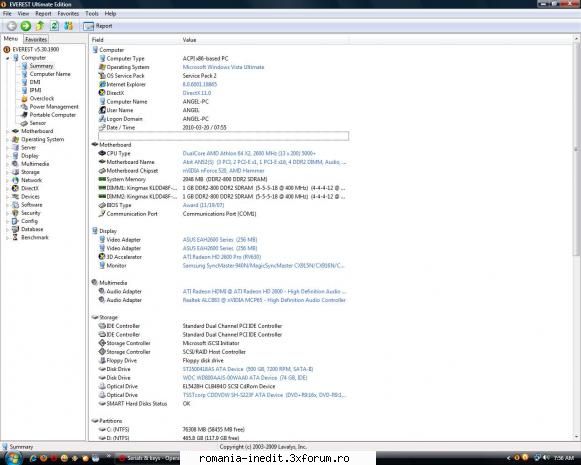Click the grey Back navigation arrow
Viewport: 581px width, 465px height.
[12, 26]
